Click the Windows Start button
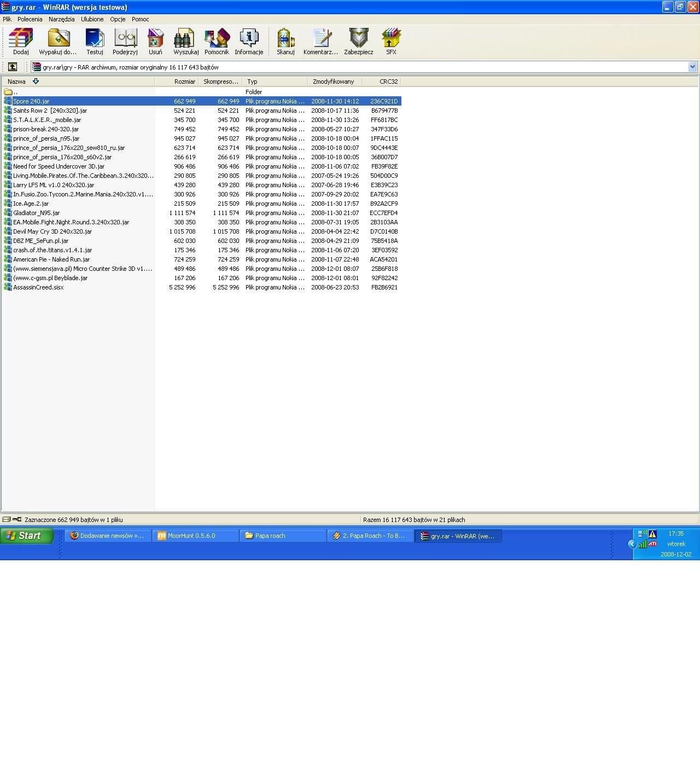Screen dimensions: 700x766 pyautogui.click(x=27, y=536)
